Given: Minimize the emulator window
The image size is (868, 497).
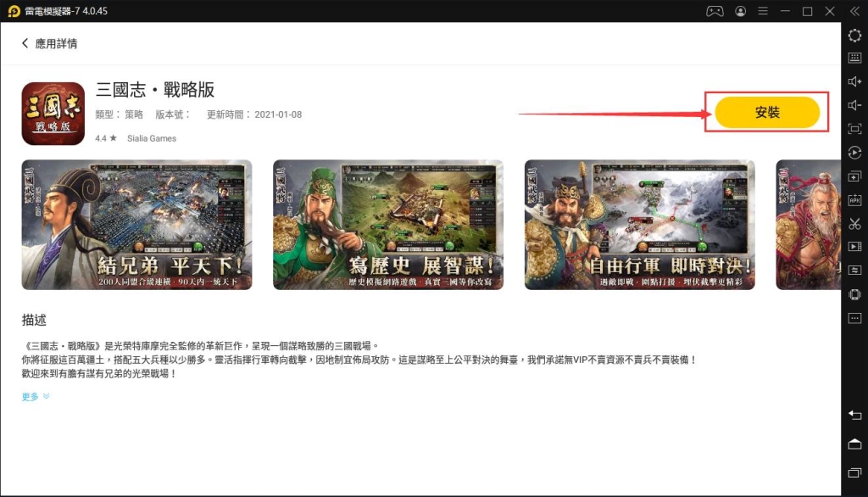Looking at the screenshot, I should pyautogui.click(x=785, y=11).
